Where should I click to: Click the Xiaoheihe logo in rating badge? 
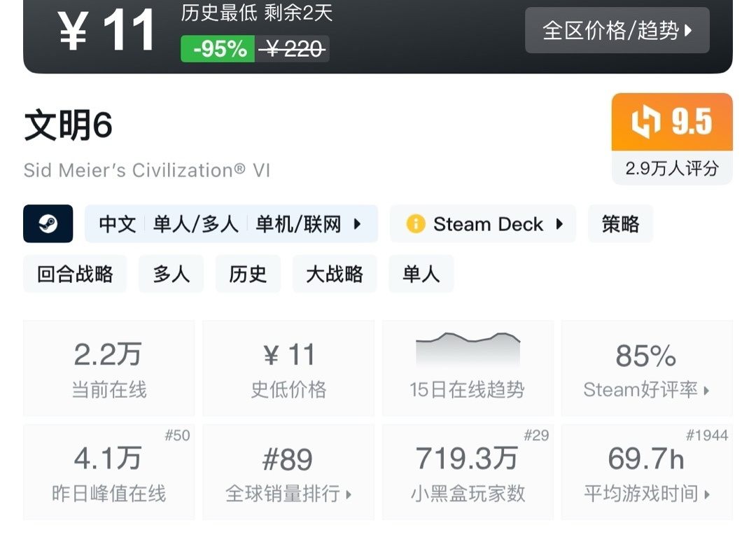click(x=645, y=122)
